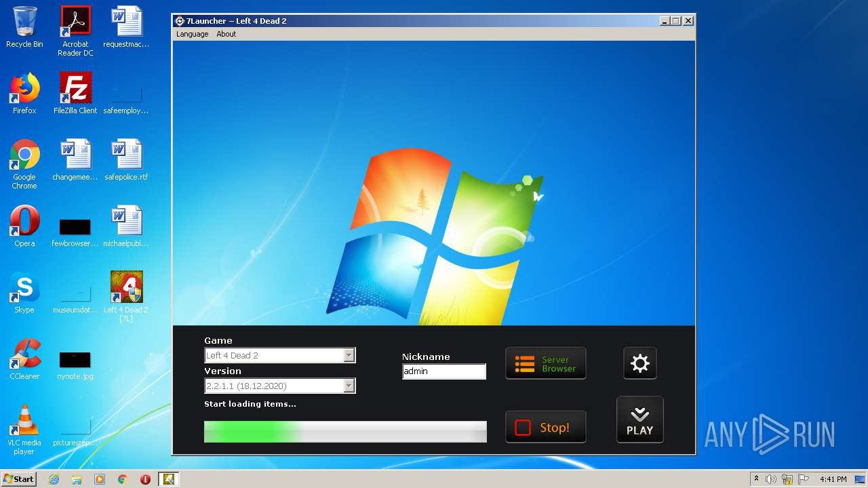Open safepolice.rtf document
Screen dimensions: 868x488
[126, 160]
